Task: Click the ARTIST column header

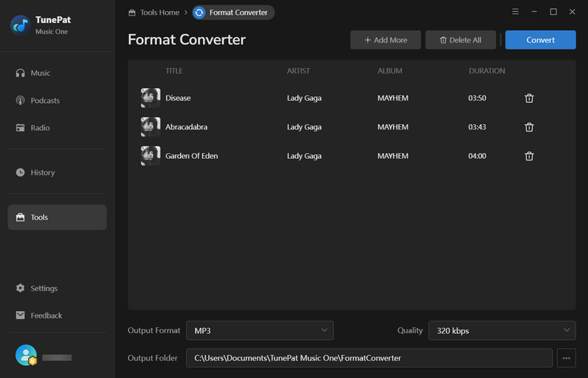Action: pos(299,71)
